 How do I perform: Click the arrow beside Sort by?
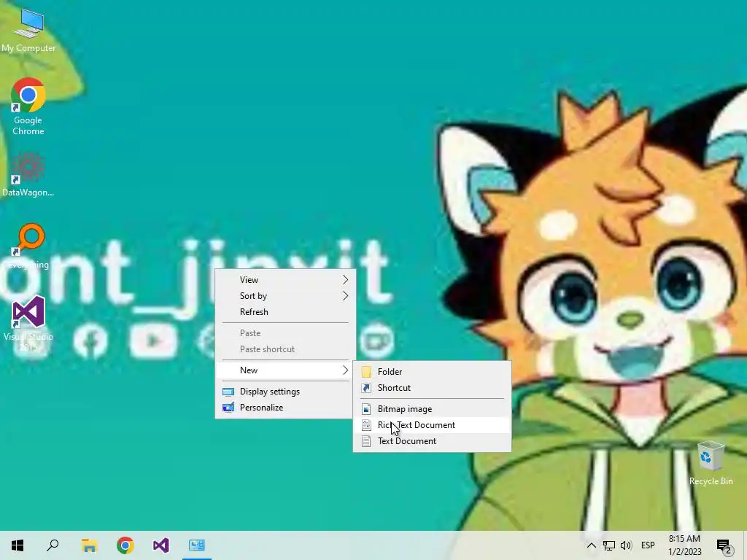pos(345,296)
